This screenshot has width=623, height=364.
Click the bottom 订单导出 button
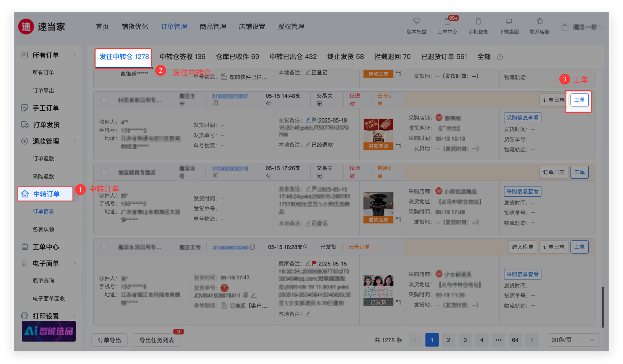(109, 340)
